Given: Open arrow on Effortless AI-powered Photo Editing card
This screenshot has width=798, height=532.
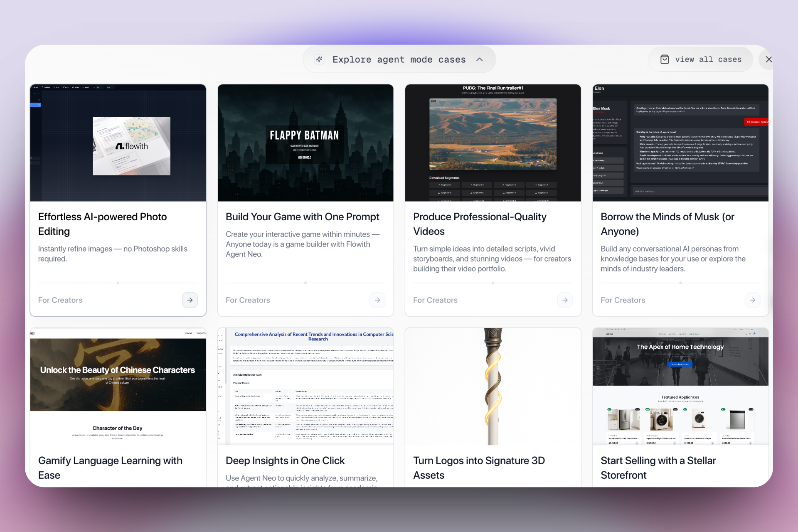Looking at the screenshot, I should coord(190,300).
